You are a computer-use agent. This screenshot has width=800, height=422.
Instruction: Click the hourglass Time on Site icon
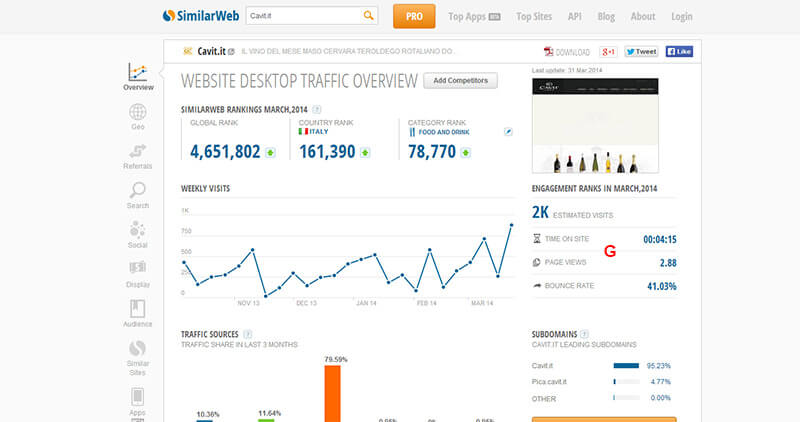[537, 239]
